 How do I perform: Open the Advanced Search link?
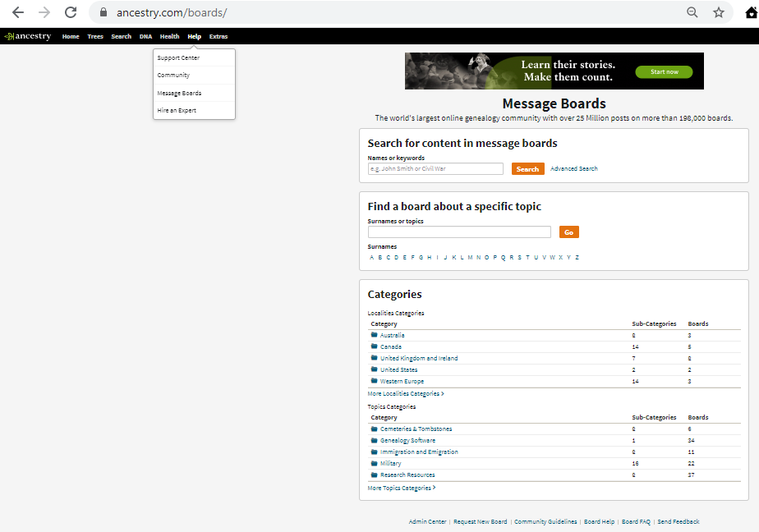pos(574,168)
